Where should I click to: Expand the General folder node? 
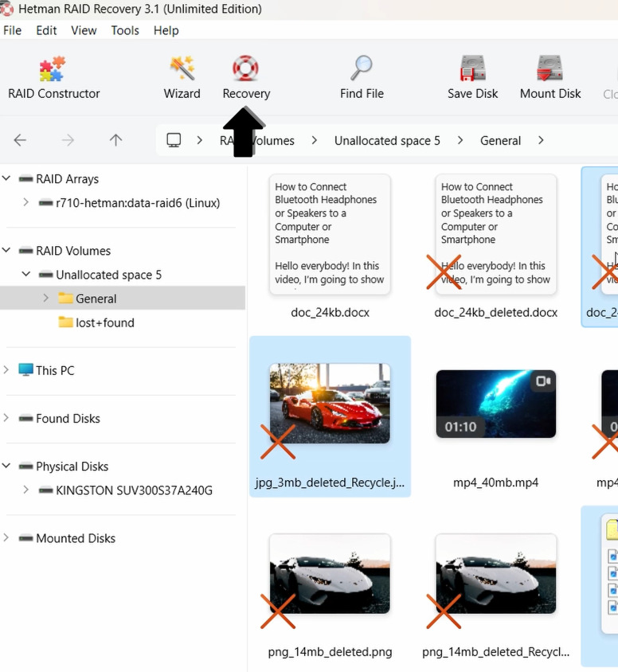pyautogui.click(x=45, y=298)
